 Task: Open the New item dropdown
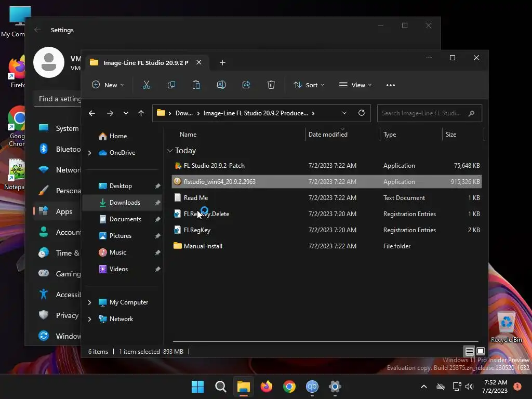click(x=108, y=85)
